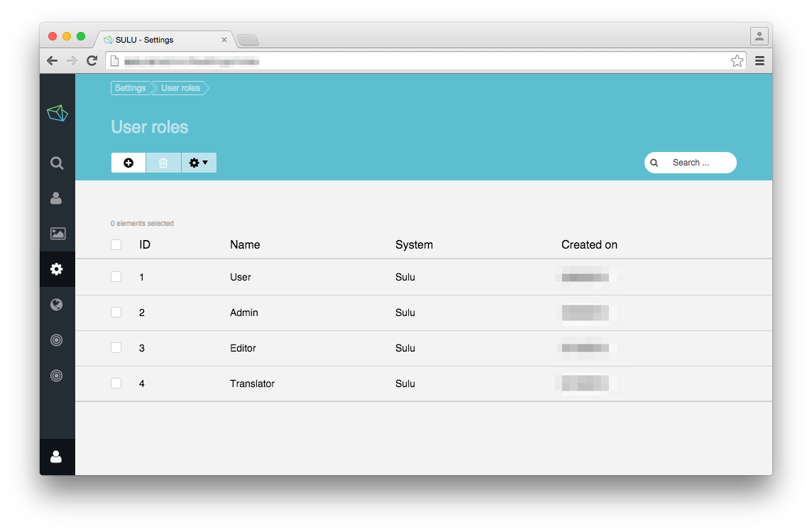Click the User roles breadcrumb
This screenshot has height=532, width=812.
coord(180,88)
